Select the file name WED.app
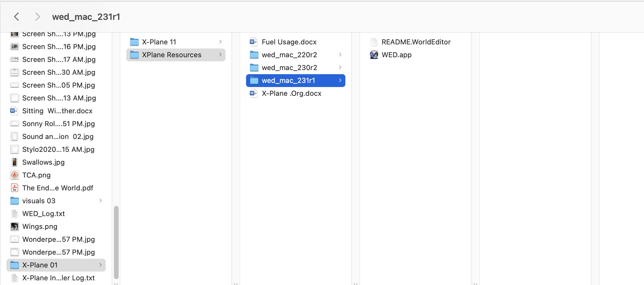This screenshot has width=644, height=285. coord(397,55)
